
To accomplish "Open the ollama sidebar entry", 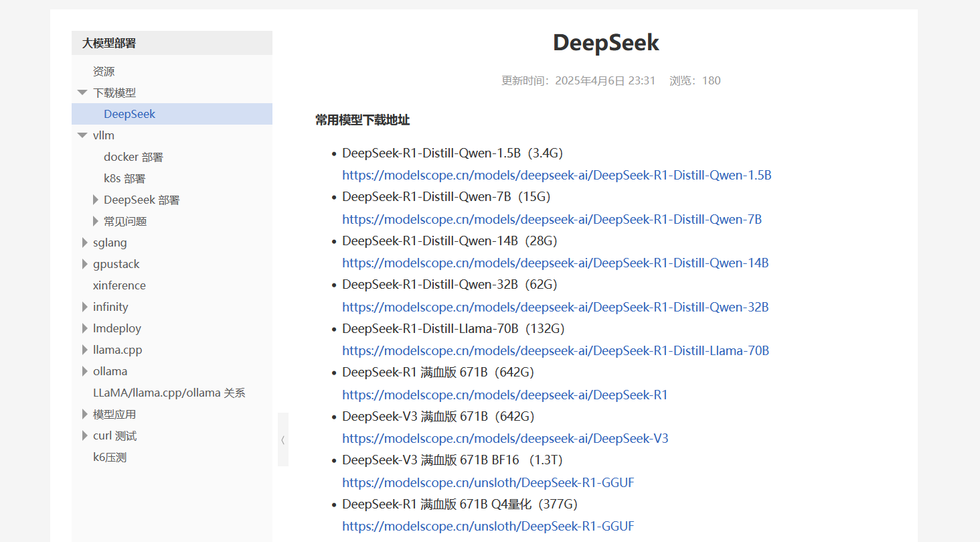I will pos(110,371).
